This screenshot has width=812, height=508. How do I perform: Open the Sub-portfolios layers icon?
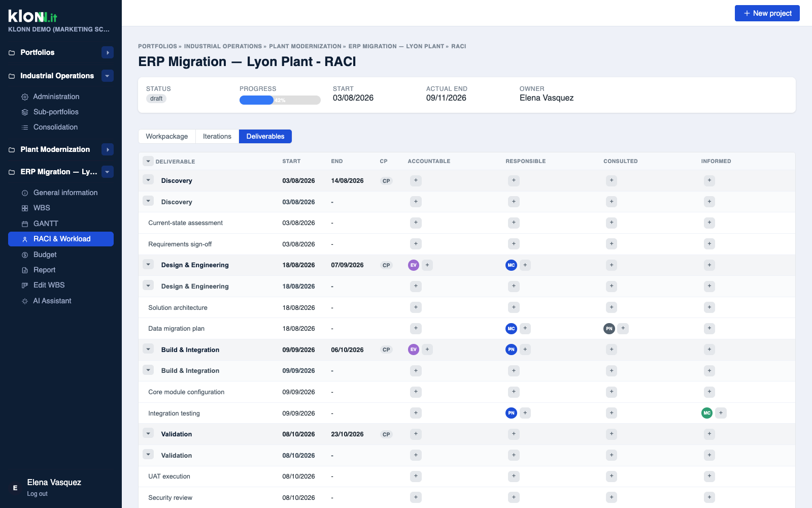pos(24,112)
